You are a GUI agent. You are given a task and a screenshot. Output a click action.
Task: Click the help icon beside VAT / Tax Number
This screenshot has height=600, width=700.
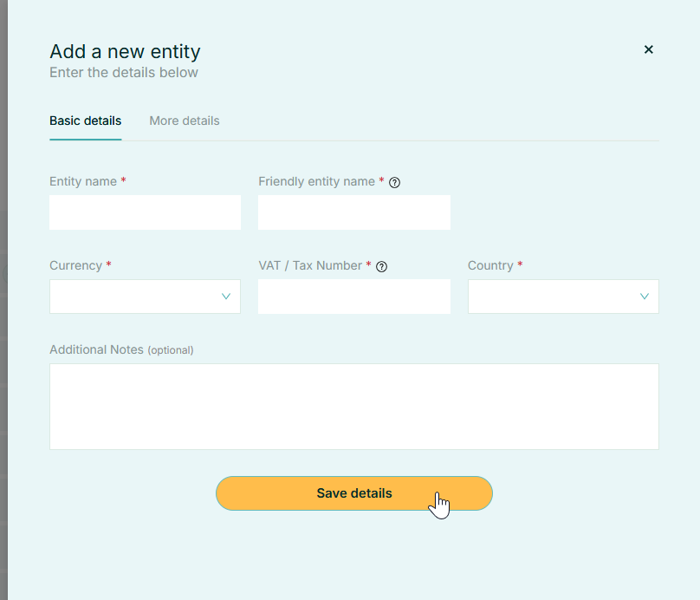tap(381, 266)
